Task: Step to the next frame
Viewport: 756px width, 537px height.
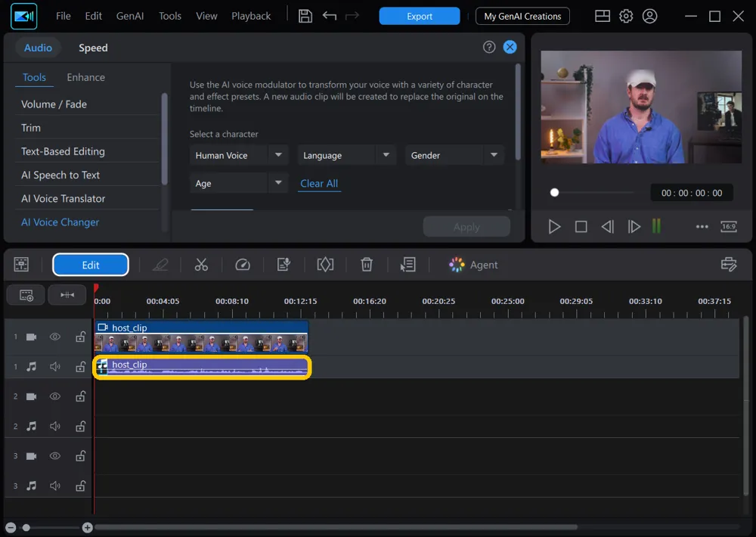Action: click(x=634, y=226)
